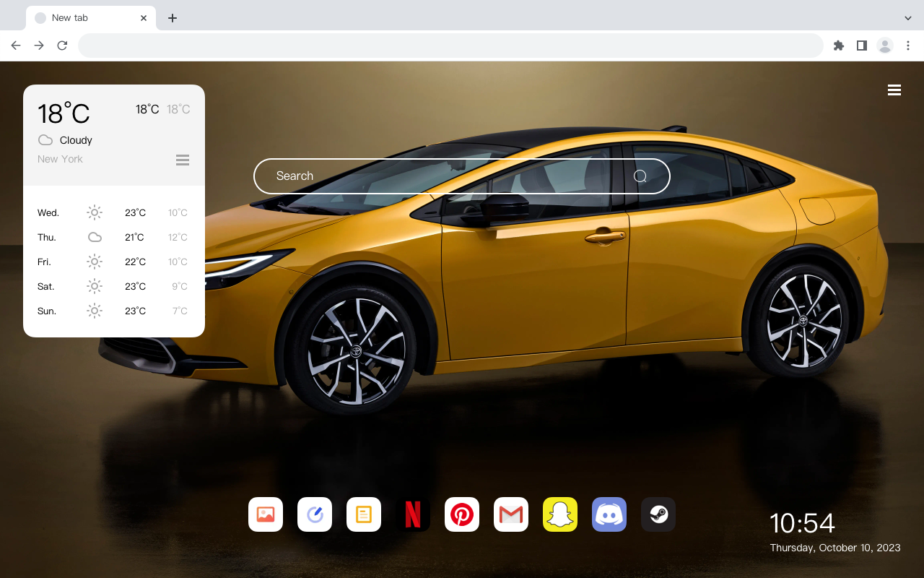Reload the current page
The height and width of the screenshot is (578, 924).
point(62,46)
